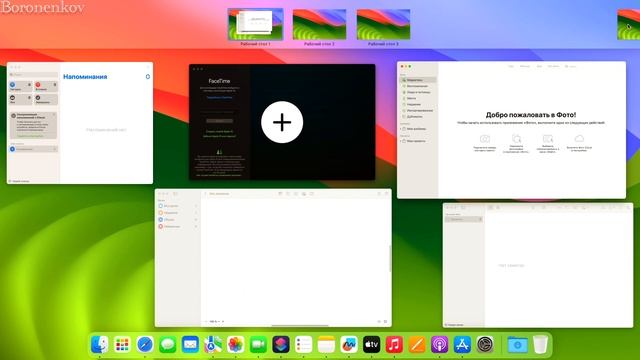Switch to the Рабочий стол 3 thumbnail
Viewport: 640px width, 360px height.
coord(383,24)
